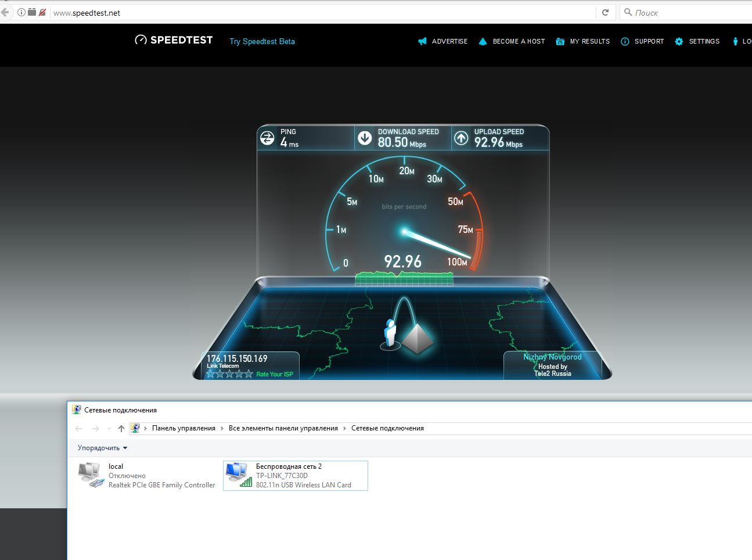
Task: Select the local Realtek network adapter icon
Action: point(91,475)
